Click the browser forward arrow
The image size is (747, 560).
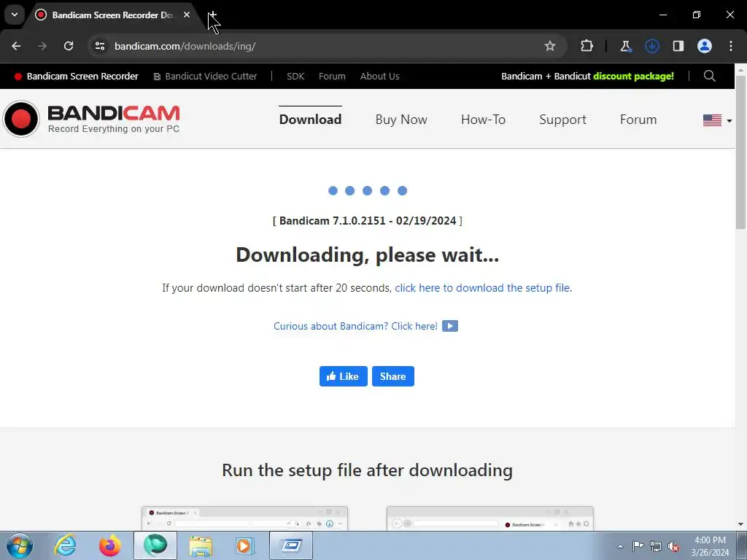pyautogui.click(x=42, y=46)
